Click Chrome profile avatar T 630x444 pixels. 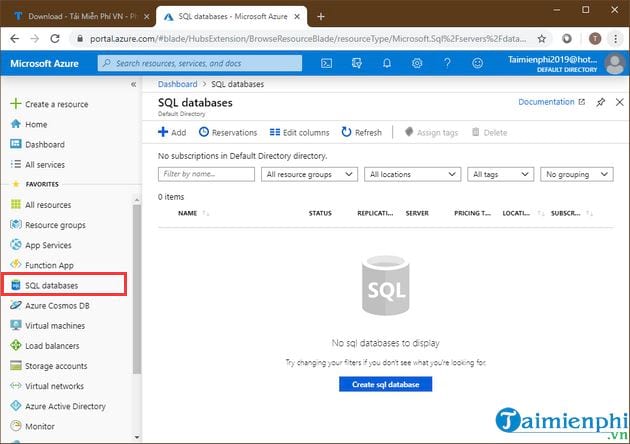tap(595, 39)
